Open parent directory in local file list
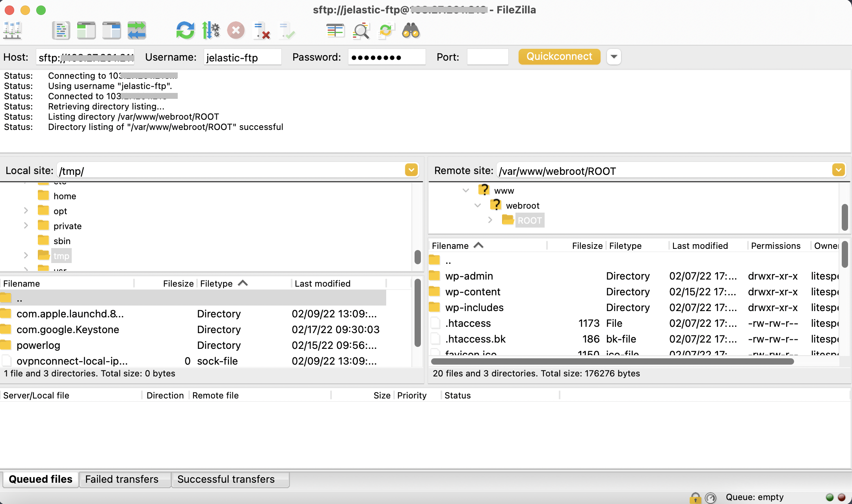The width and height of the screenshot is (852, 504). coord(193,298)
